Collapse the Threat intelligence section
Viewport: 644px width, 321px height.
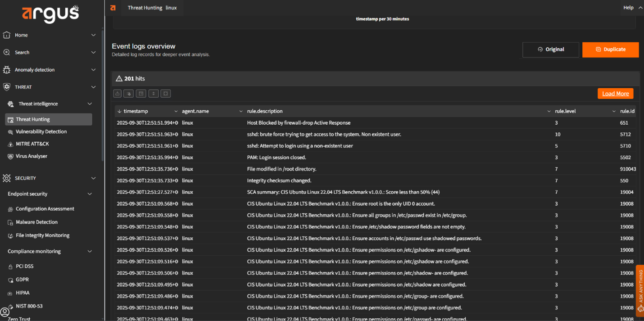pos(90,104)
